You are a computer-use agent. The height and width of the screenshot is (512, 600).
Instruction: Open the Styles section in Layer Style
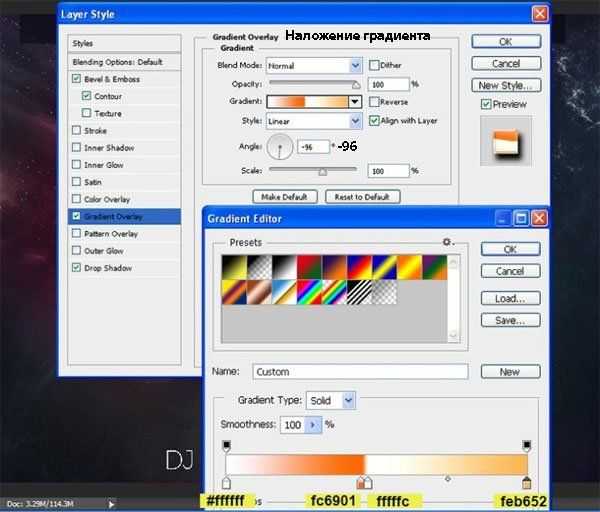pos(124,43)
